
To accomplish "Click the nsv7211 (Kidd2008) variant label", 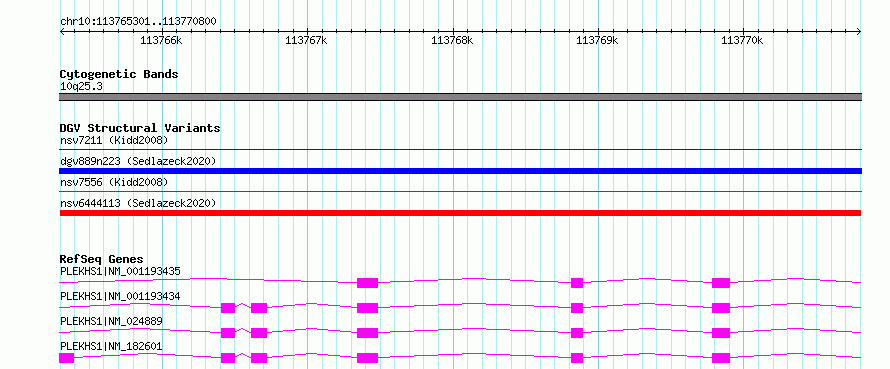I will coord(114,140).
